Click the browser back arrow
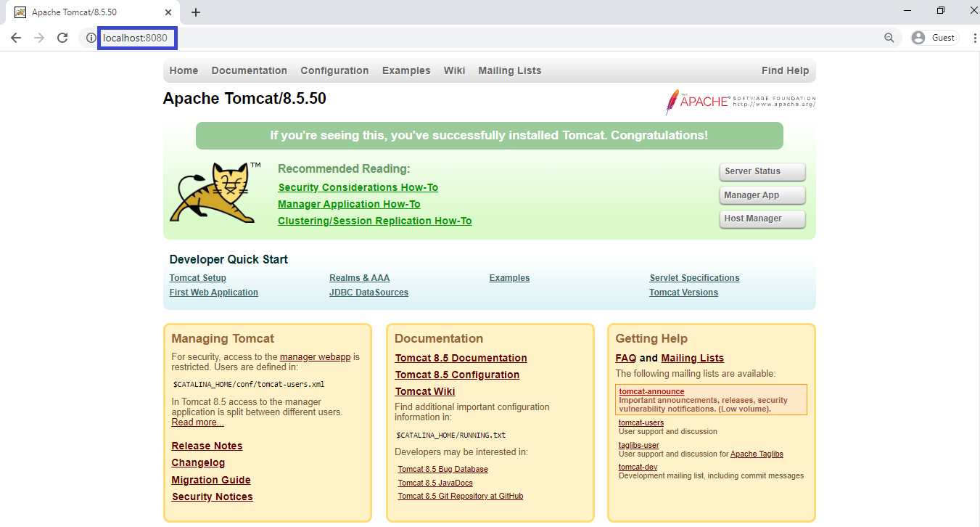Viewport: 980px width, 527px height. click(x=16, y=38)
